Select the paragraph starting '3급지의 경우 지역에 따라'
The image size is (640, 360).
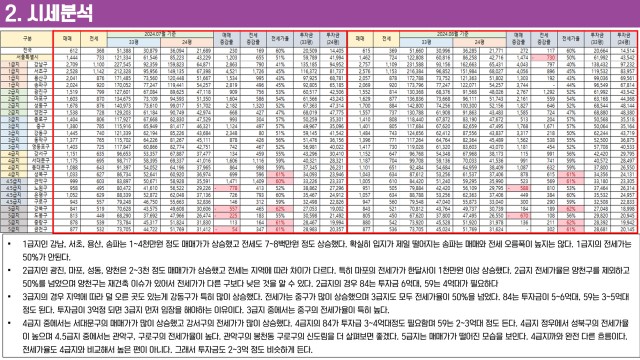tap(327, 303)
